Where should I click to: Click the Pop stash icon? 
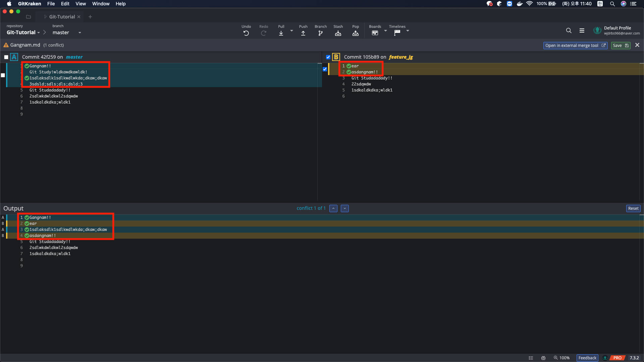pyautogui.click(x=356, y=33)
